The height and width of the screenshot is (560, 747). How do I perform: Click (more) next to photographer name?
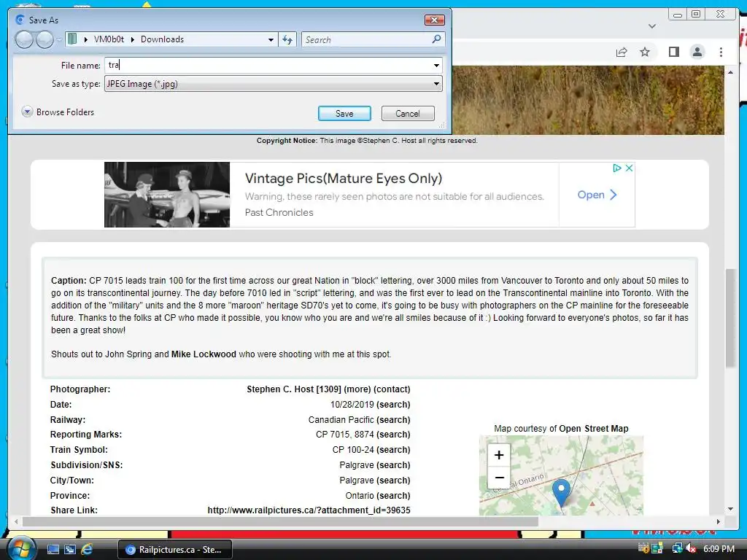[x=357, y=389]
